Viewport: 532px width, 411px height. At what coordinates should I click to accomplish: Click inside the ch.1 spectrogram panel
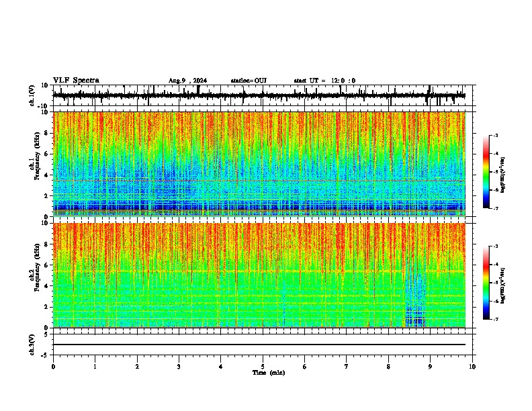click(x=259, y=164)
